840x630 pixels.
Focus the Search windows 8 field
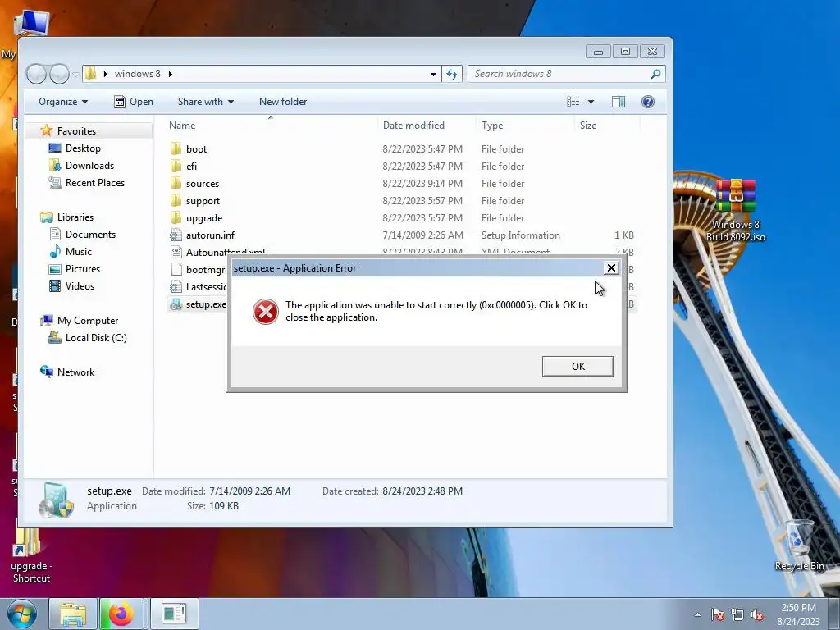(559, 74)
